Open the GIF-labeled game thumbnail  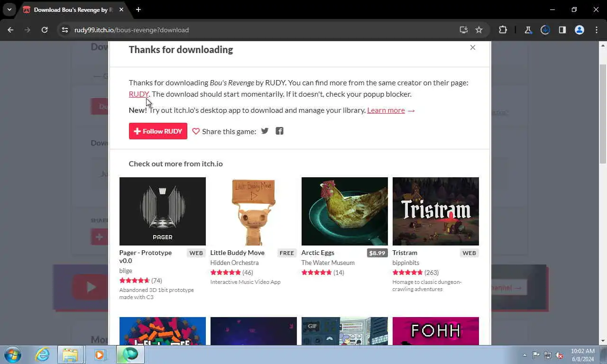tap(345, 331)
